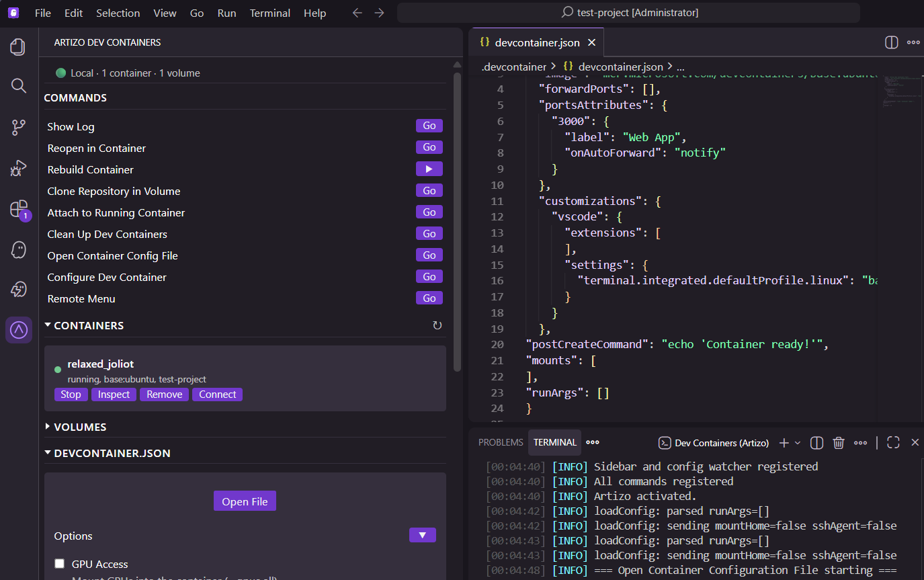Open the View menu

click(x=165, y=13)
